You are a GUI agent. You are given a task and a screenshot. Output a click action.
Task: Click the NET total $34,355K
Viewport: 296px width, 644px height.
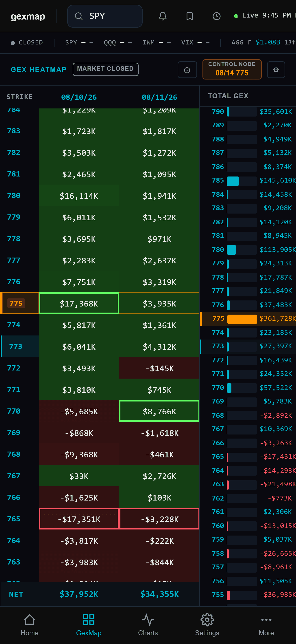pyautogui.click(x=159, y=594)
